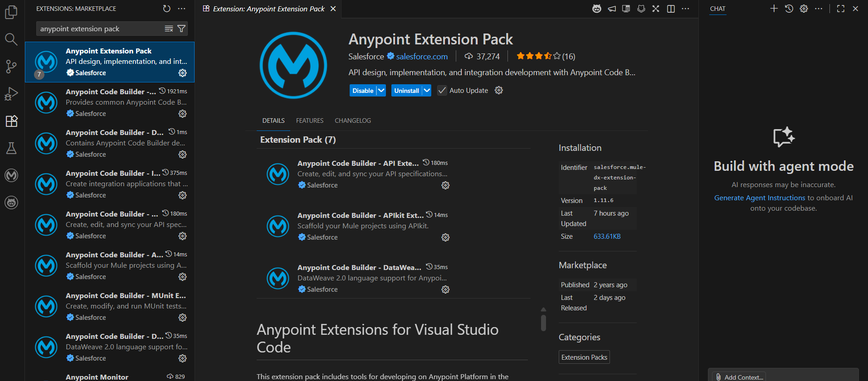Click the extension search input field
The height and width of the screenshot is (381, 868).
click(100, 29)
